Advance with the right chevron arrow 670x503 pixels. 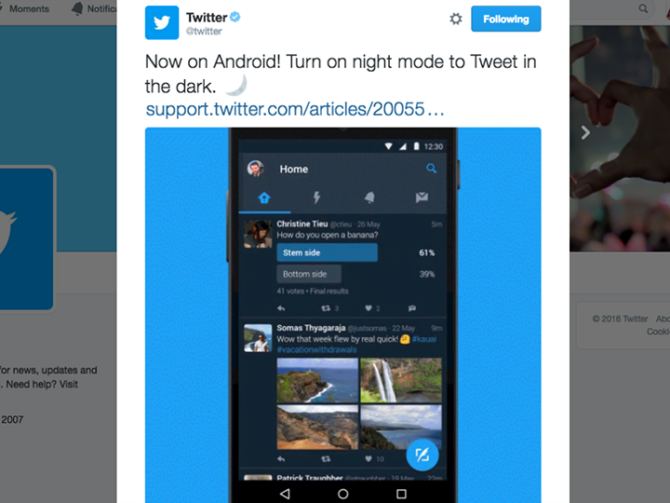(x=586, y=132)
